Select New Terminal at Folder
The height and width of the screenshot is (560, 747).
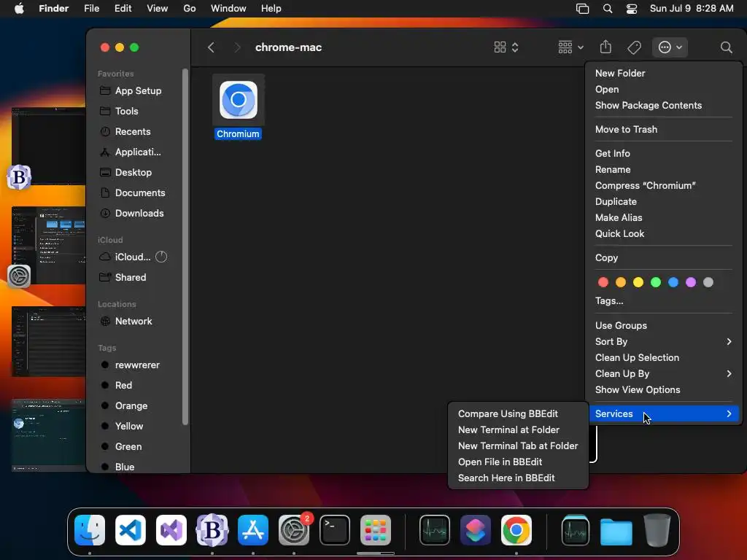click(519, 430)
